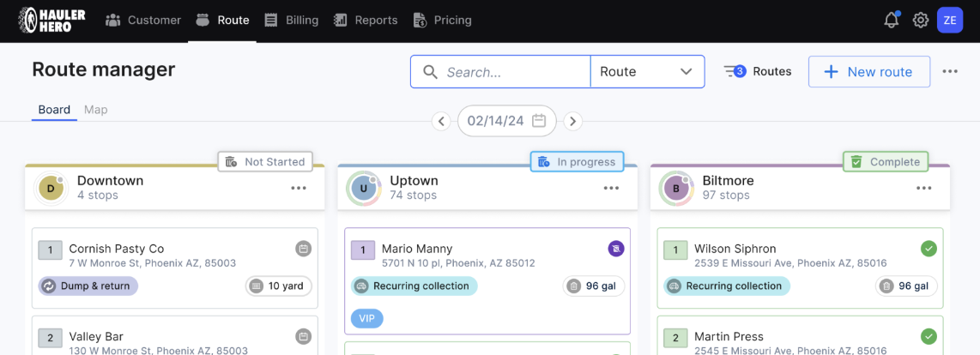Open Biltmore route three-dot menu
Screen dimensions: 980x355
pos(923,188)
